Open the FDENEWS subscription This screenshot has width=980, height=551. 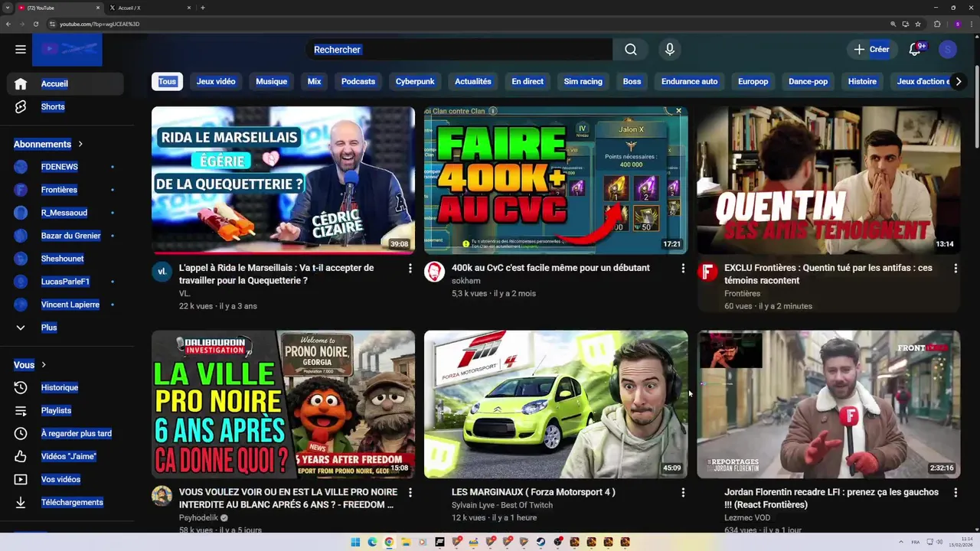(x=65, y=167)
